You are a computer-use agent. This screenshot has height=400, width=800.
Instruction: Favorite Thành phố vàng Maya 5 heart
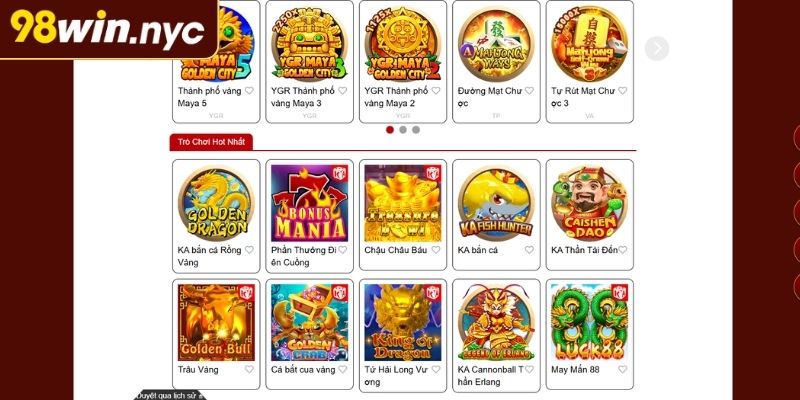(x=249, y=91)
